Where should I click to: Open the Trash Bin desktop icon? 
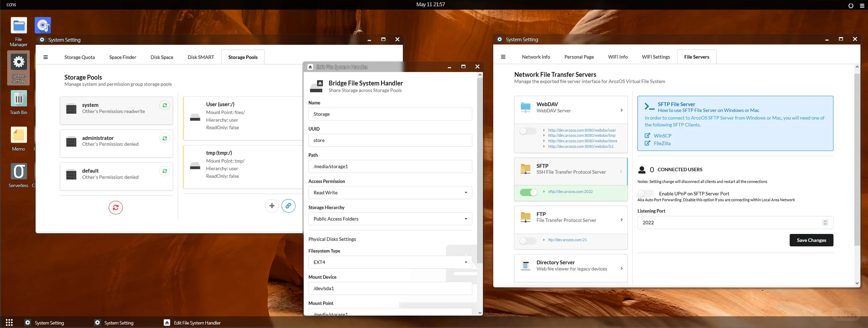tap(19, 102)
